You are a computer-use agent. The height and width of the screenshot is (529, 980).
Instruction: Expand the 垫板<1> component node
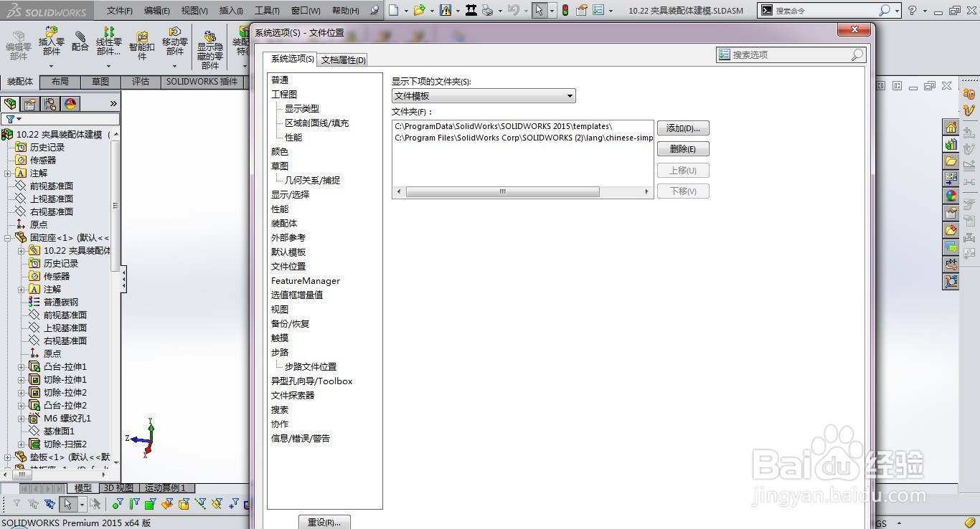pyautogui.click(x=8, y=457)
